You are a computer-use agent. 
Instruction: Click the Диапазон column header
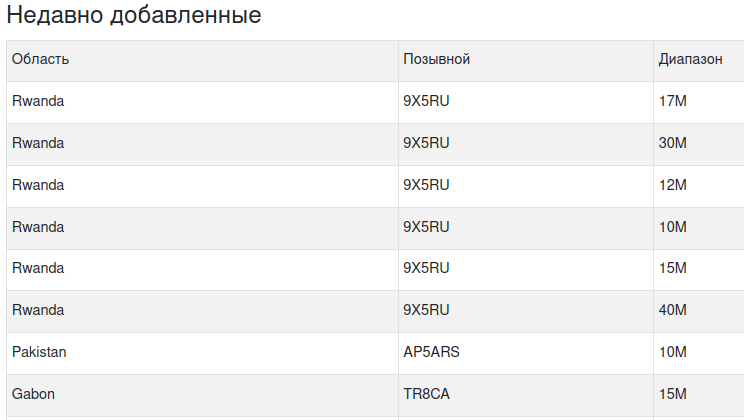(x=698, y=61)
